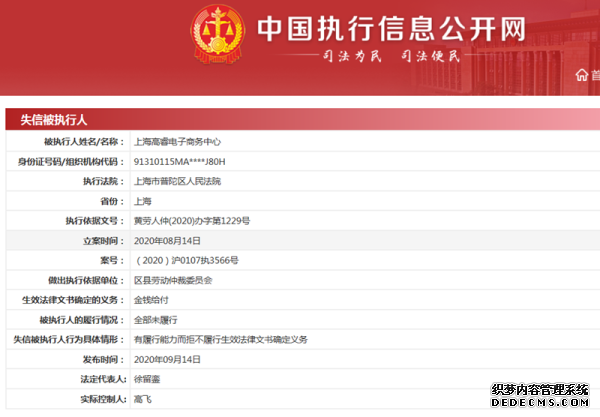The height and width of the screenshot is (417, 600).
Task: Select the 失信被执行人 section header
Action: (54, 120)
